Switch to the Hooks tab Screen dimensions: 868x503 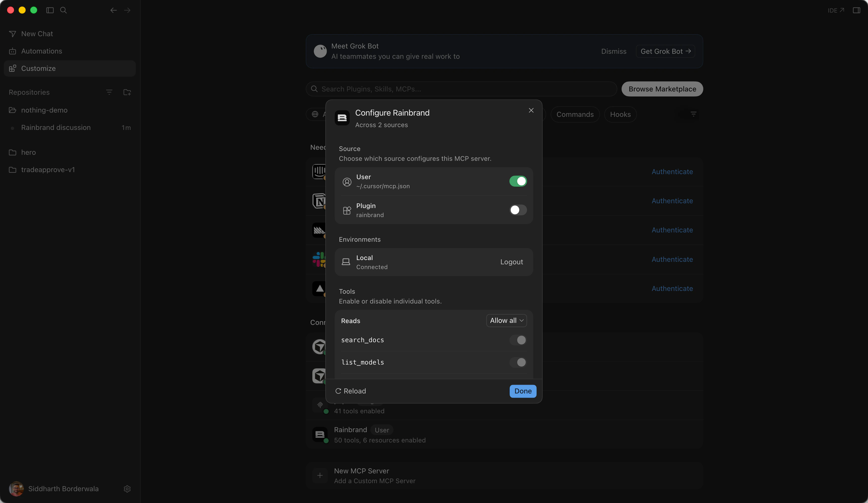[x=620, y=114]
